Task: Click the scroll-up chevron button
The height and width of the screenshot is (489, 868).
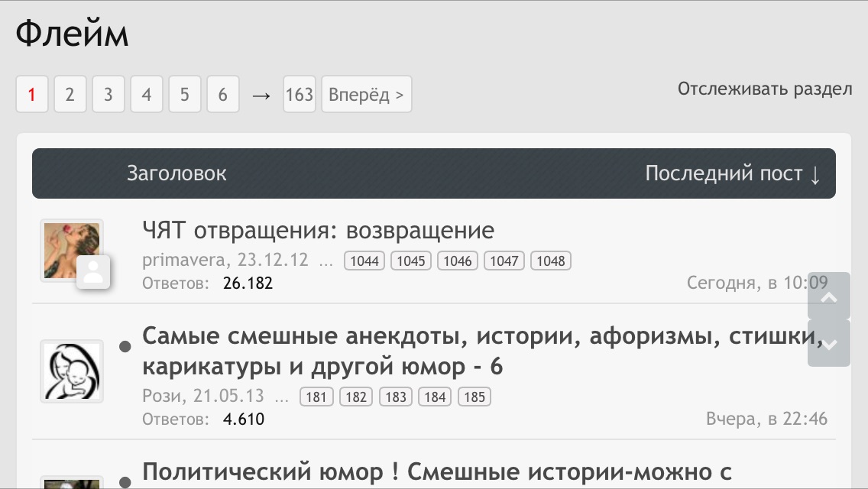Action: click(x=829, y=295)
